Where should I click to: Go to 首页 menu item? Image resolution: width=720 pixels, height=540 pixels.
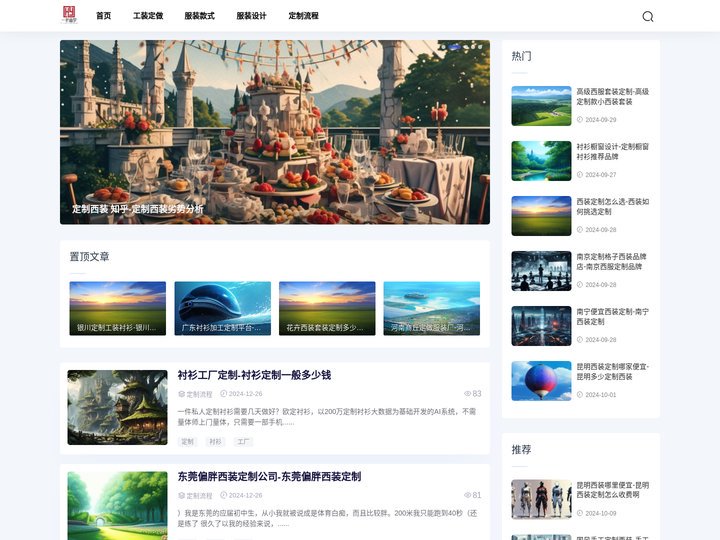coord(103,16)
